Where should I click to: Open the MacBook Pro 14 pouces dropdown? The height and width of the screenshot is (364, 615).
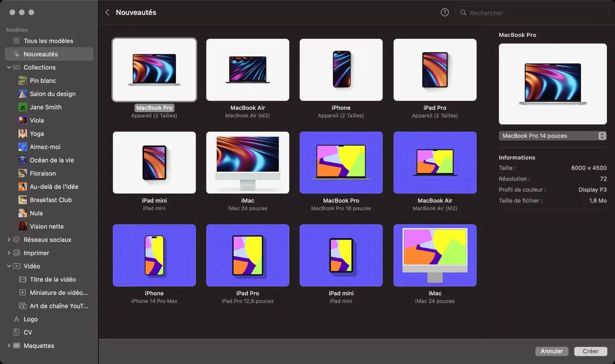coord(552,135)
